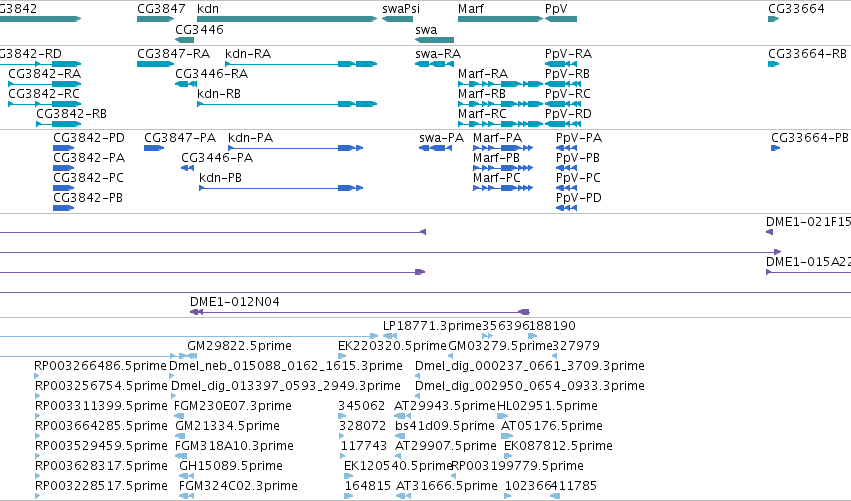
Task: Click Dmel_dig_002950_0654_0933.3prime EST
Action: click(x=530, y=386)
